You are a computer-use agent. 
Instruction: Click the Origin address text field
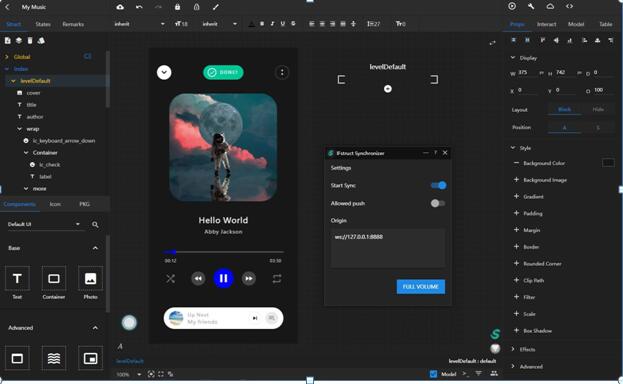(x=388, y=248)
